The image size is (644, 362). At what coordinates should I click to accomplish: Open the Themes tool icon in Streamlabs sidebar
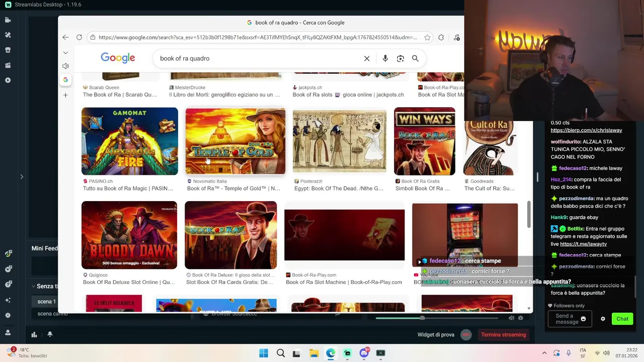point(8,35)
